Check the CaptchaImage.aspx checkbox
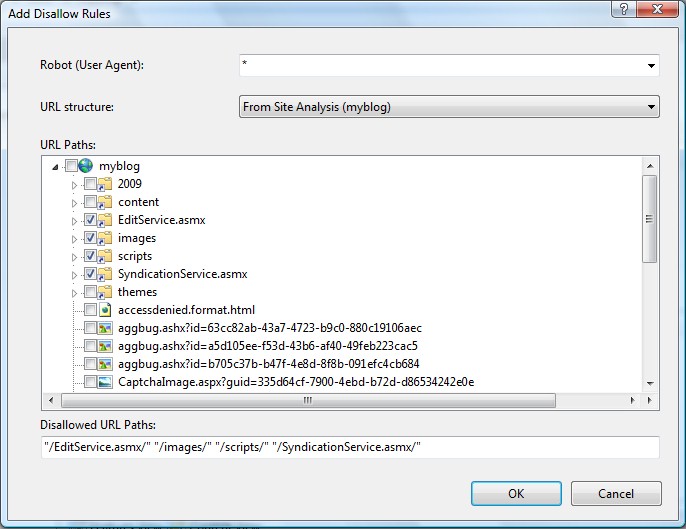This screenshot has height=529, width=686. click(x=90, y=382)
